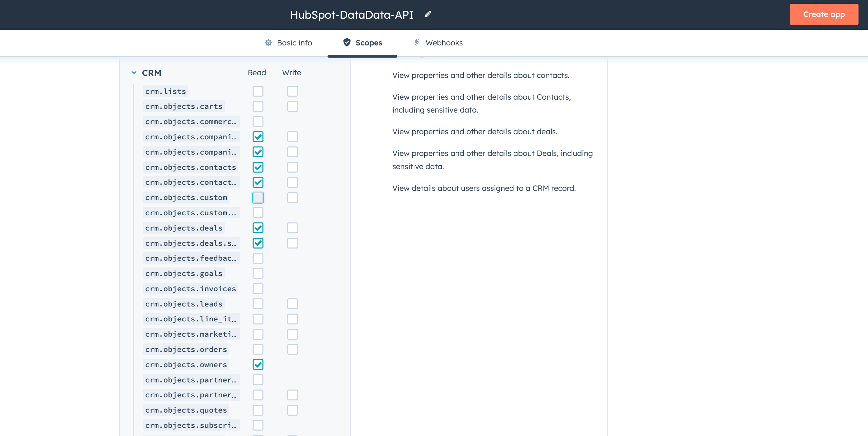Screen dimensions: 868x436
Task: Disable Read access for crm.objects.owners
Action: pyautogui.click(x=258, y=364)
